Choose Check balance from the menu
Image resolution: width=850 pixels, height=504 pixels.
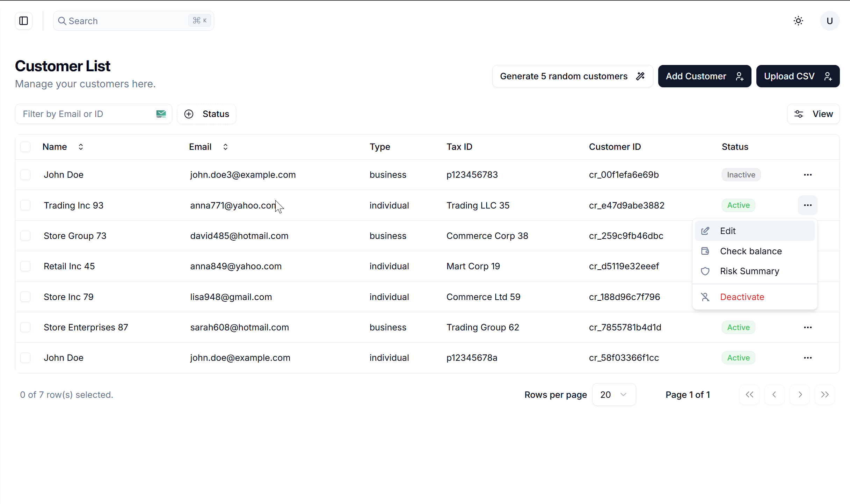click(x=750, y=251)
